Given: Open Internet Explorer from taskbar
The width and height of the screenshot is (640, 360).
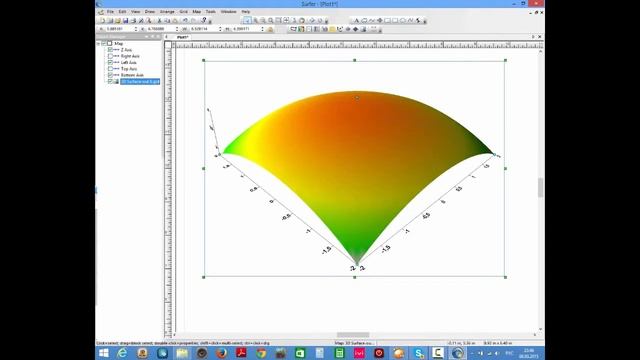Looking at the screenshot, I should pos(122,353).
